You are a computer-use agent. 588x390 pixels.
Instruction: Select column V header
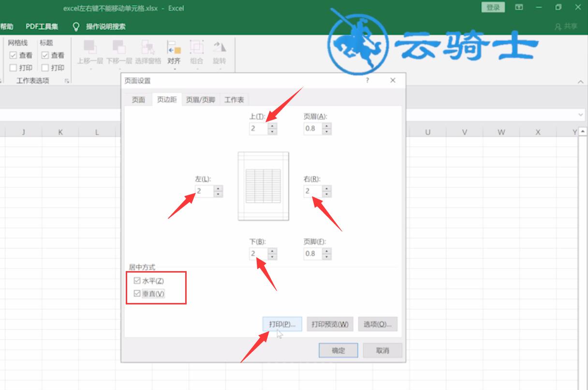(465, 132)
